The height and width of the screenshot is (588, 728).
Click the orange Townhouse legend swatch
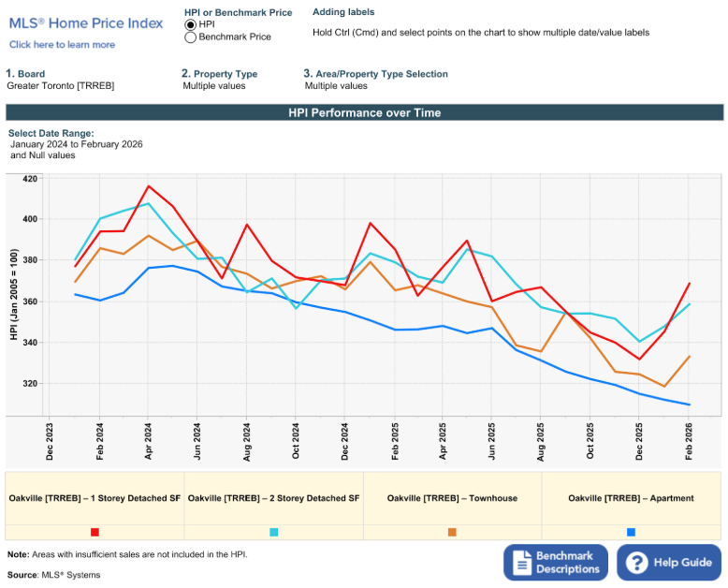[452, 532]
